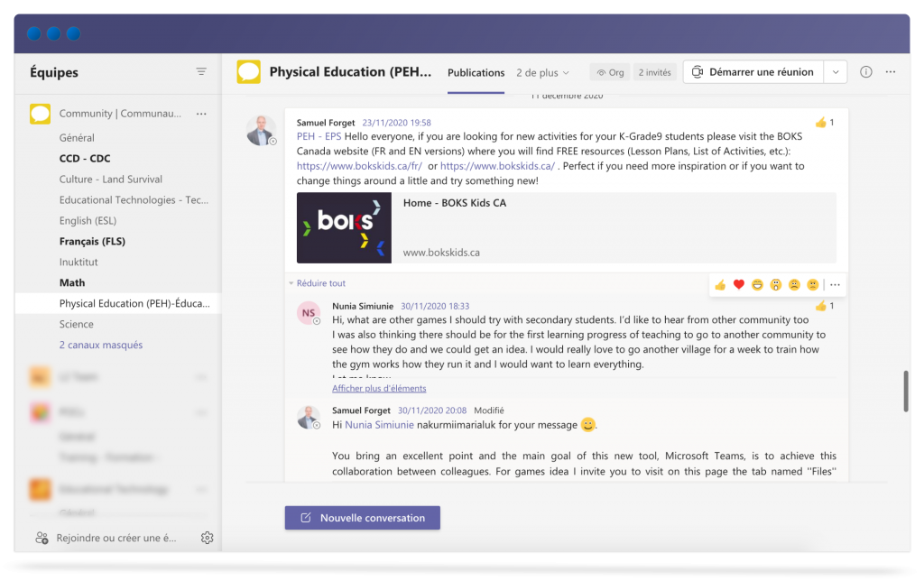Select the thumbs-up reaction in emoji bar
Image resolution: width=924 pixels, height=581 pixels.
coord(720,285)
